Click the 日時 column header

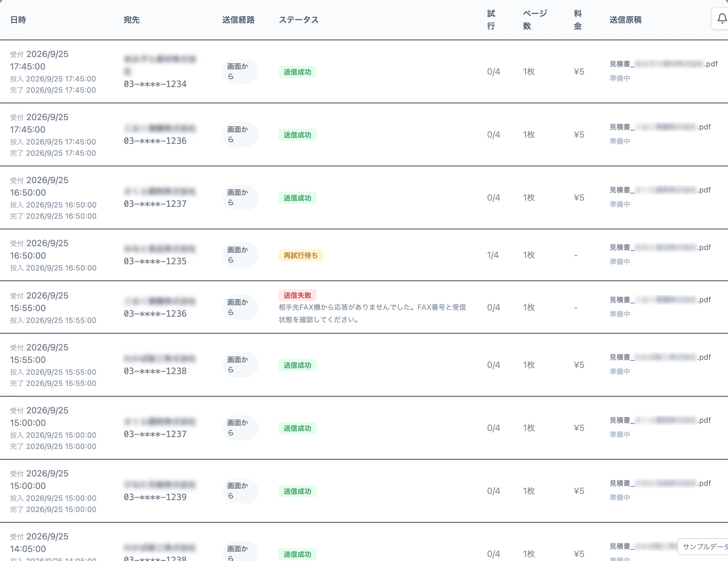coord(18,20)
